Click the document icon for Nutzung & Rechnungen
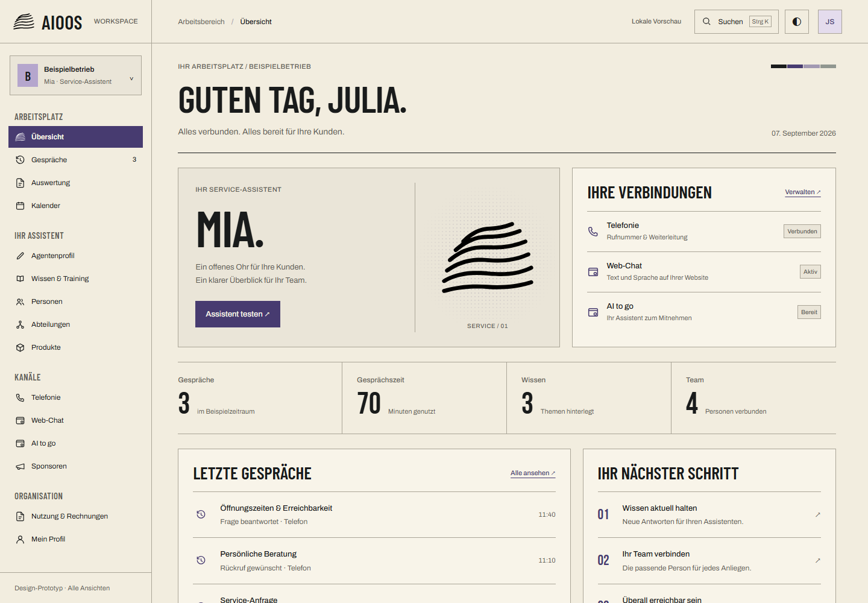Viewport: 868px width, 603px height. tap(20, 516)
